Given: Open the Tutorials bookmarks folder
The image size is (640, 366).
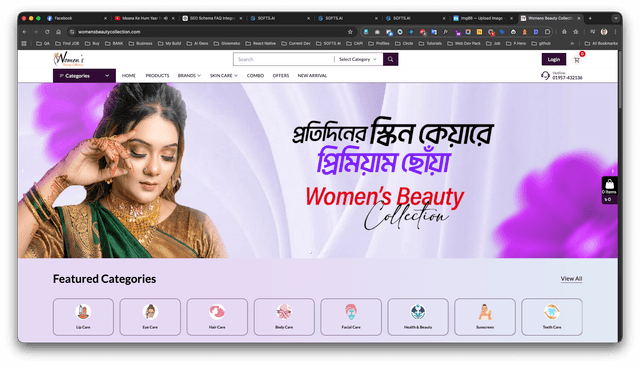Looking at the screenshot, I should click(430, 43).
